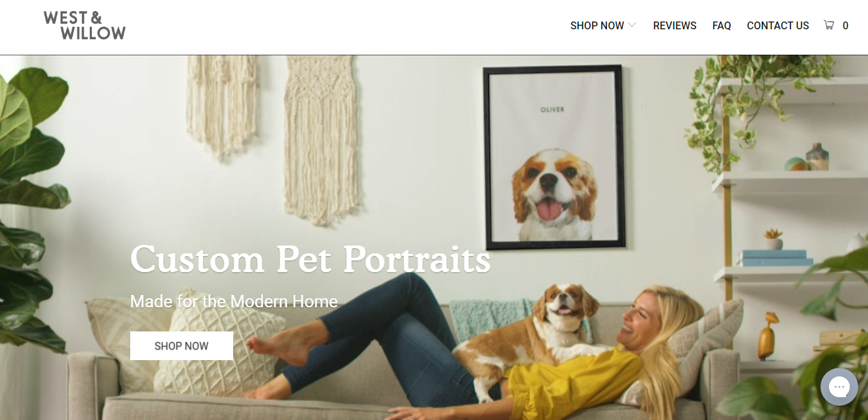Click the Made for the Modern Home tagline
The image size is (868, 420).
(x=234, y=301)
